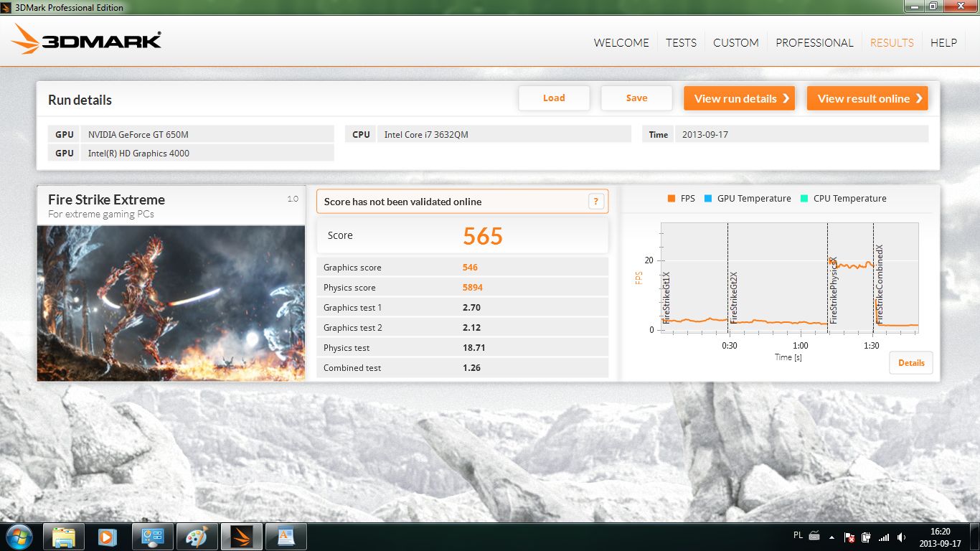
Task: Open the question mark help button
Action: click(x=595, y=202)
